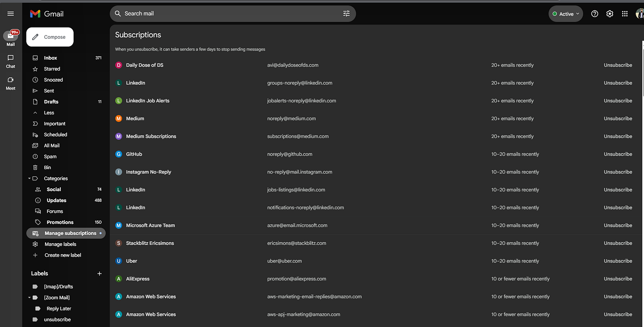Open Chat in the left rail
This screenshot has width=644, height=327.
pyautogui.click(x=11, y=61)
